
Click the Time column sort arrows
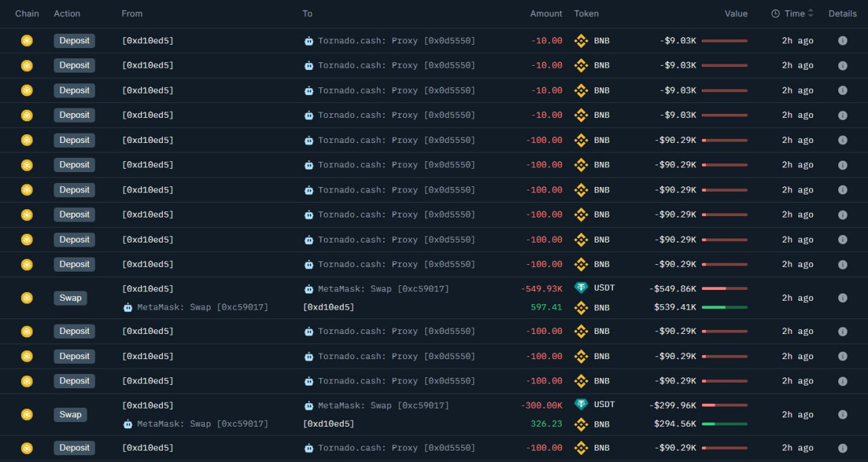tap(811, 14)
